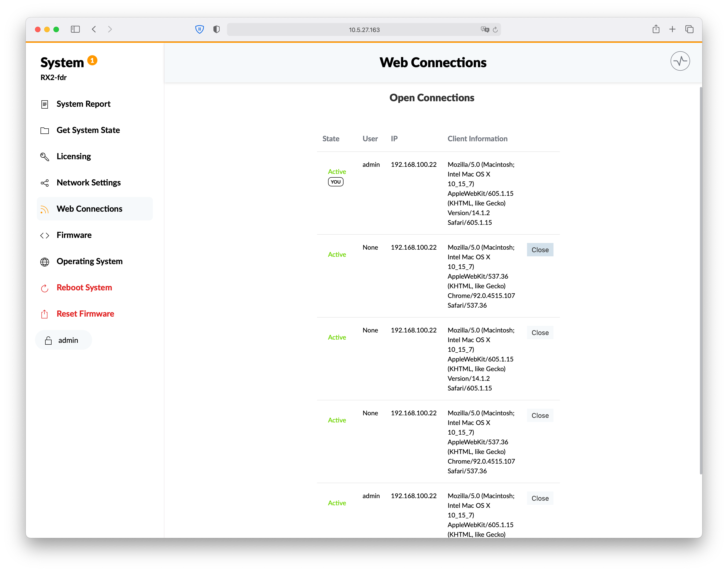
Task: Click the privacy report half-shield icon
Action: tap(216, 29)
